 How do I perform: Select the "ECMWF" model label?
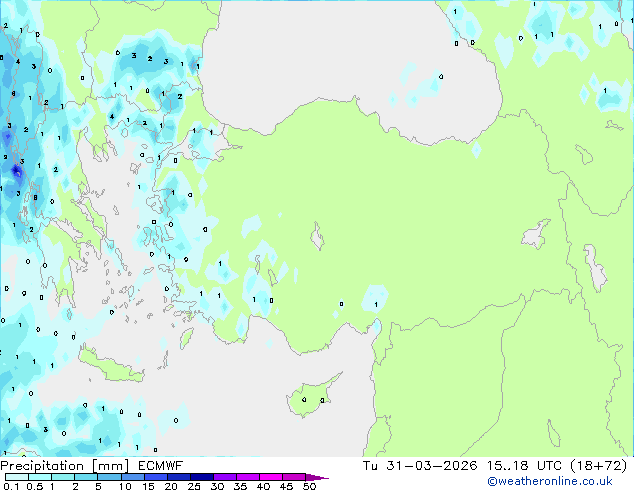click(161, 466)
